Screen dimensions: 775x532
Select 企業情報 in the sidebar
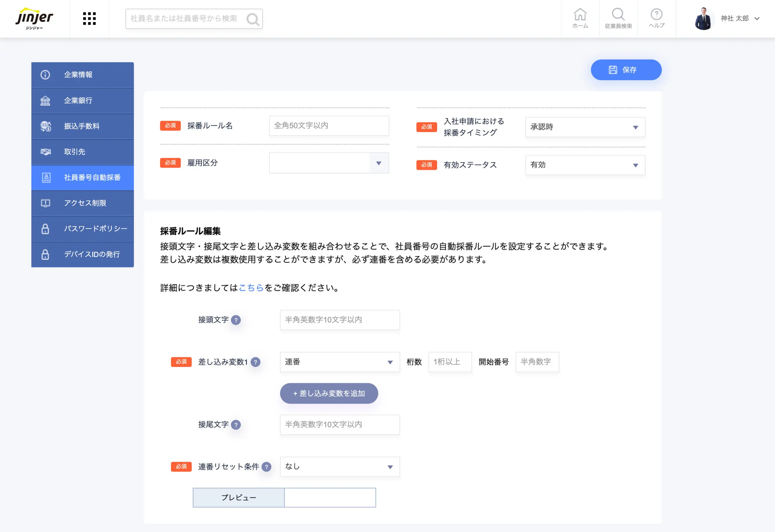tap(82, 75)
